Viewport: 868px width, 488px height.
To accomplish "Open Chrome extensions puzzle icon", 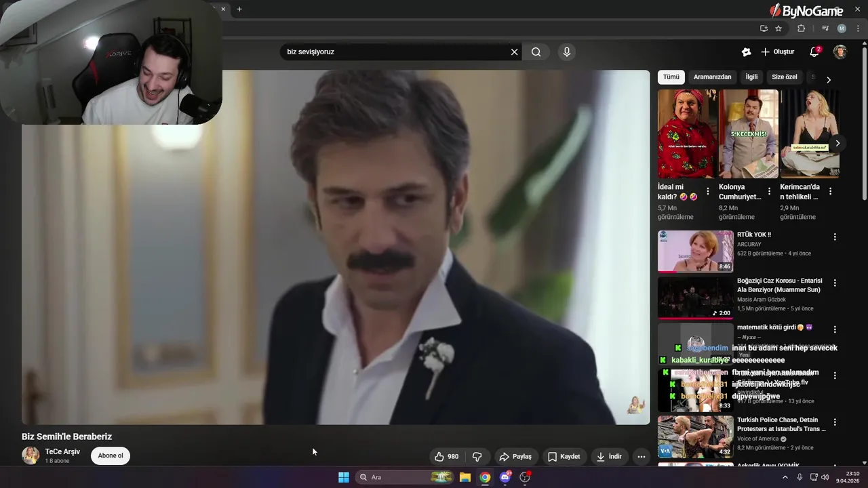I will (x=801, y=28).
